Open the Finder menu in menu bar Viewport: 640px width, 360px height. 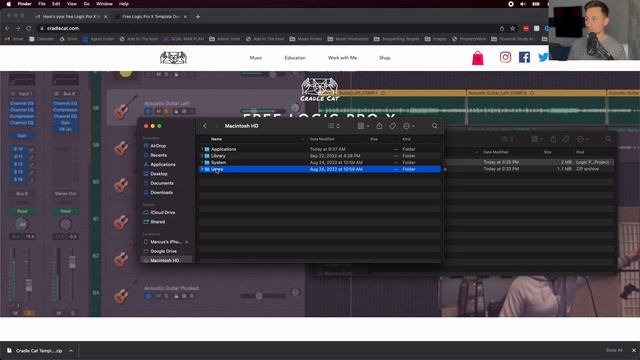coord(24,4)
